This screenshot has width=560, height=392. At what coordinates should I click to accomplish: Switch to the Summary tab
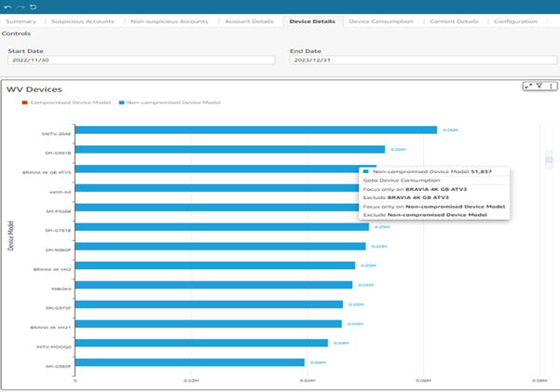(x=20, y=20)
